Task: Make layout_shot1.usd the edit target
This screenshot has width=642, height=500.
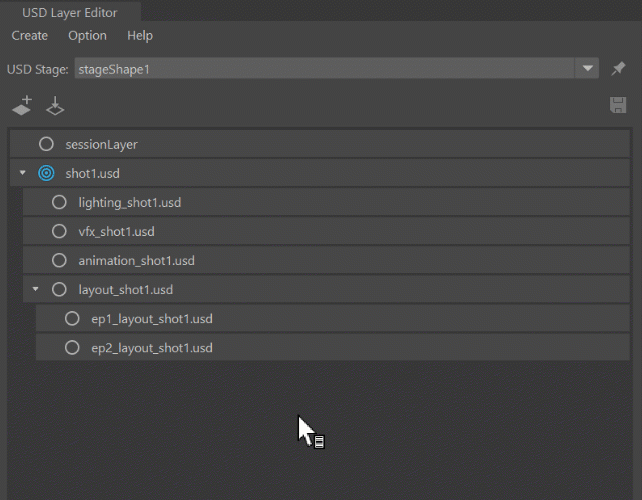Action: (x=59, y=290)
